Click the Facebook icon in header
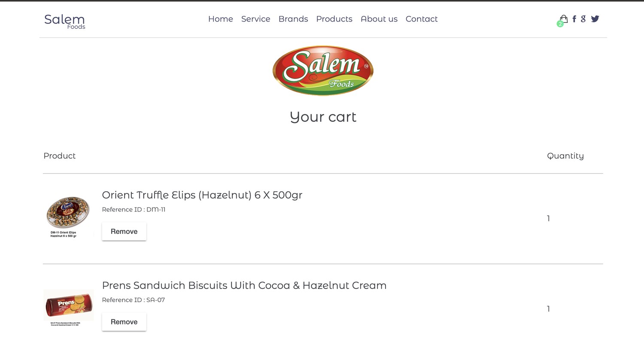644x349 pixels. pos(574,19)
